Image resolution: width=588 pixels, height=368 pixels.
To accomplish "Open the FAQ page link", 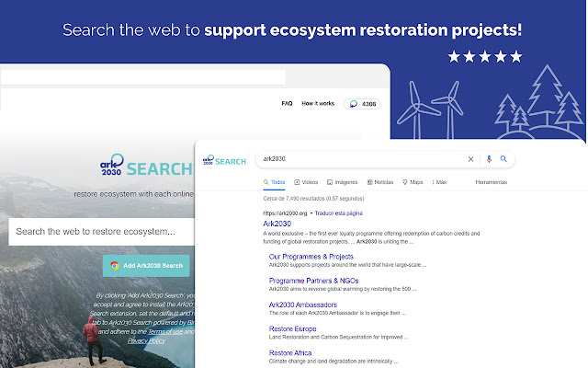I will tap(287, 103).
